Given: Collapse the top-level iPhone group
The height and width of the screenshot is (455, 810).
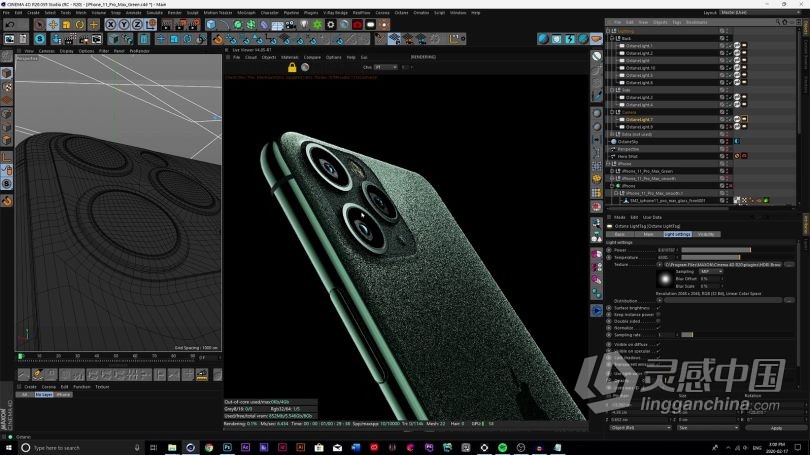Looking at the screenshot, I should click(x=608, y=164).
